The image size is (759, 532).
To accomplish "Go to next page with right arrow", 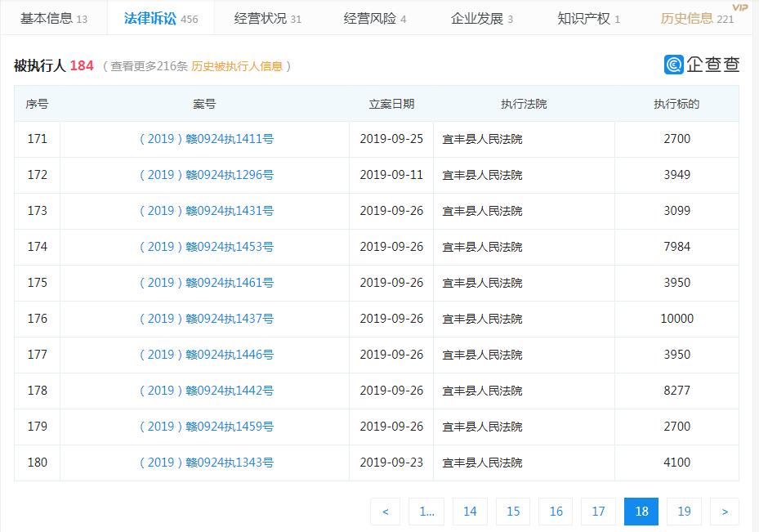I will click(x=724, y=511).
